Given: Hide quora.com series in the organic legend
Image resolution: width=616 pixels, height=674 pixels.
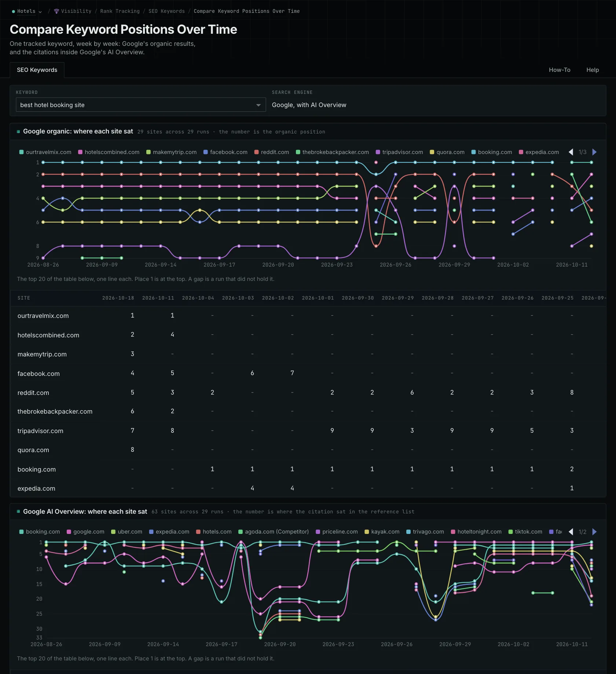Looking at the screenshot, I should click(447, 152).
